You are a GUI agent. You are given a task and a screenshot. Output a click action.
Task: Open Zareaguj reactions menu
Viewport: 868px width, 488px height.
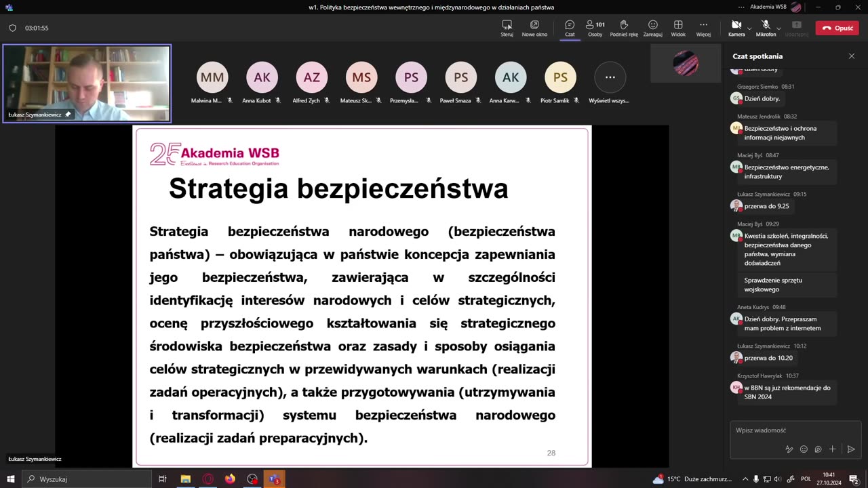652,28
